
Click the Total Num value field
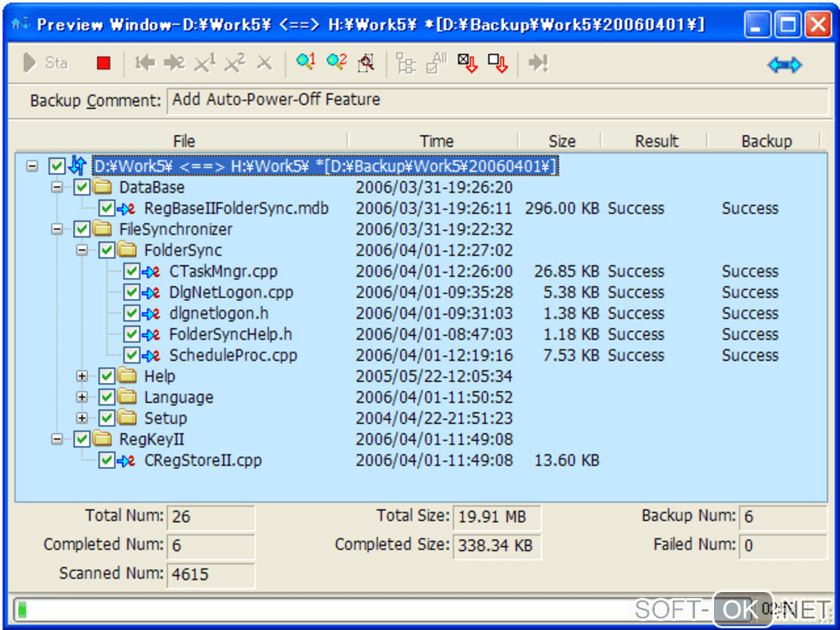click(211, 516)
